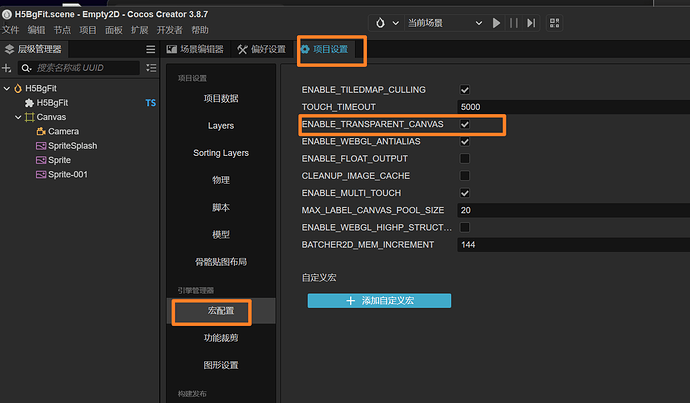The height and width of the screenshot is (403, 690).
Task: Enable ENABLE_WEBGL_HIGHP_STRUCT checkbox
Action: [465, 227]
